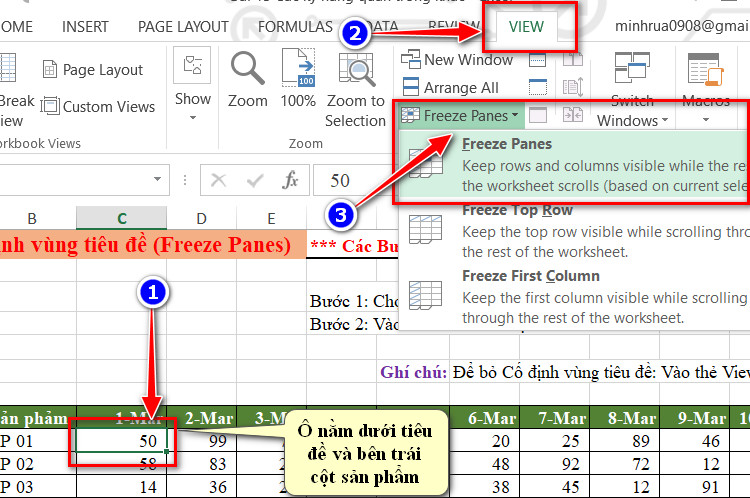Select column B header

click(x=32, y=219)
